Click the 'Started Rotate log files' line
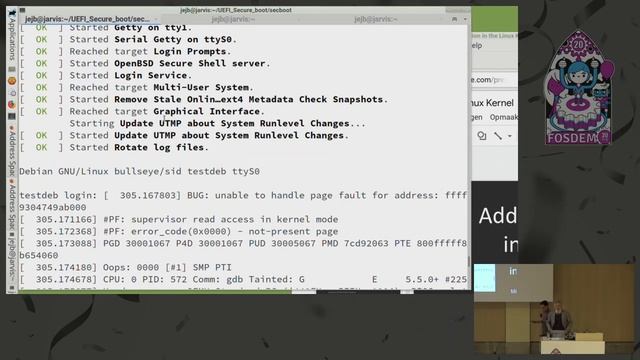 coord(114,147)
